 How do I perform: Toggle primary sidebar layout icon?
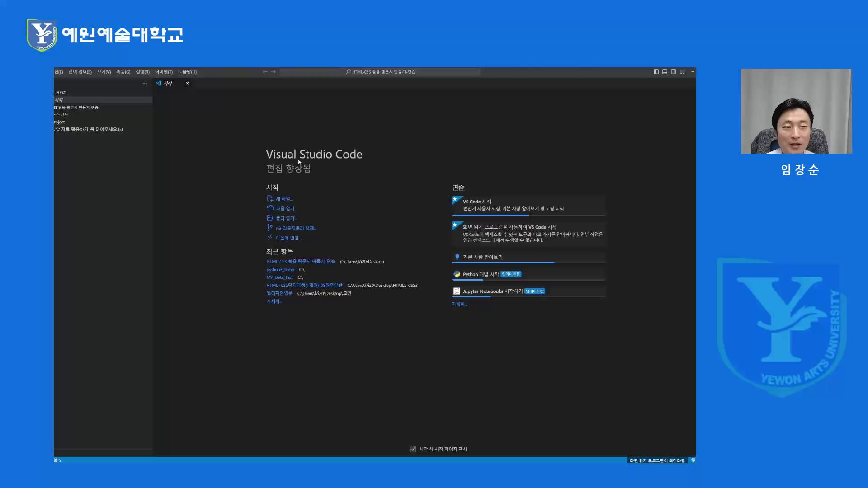point(656,72)
